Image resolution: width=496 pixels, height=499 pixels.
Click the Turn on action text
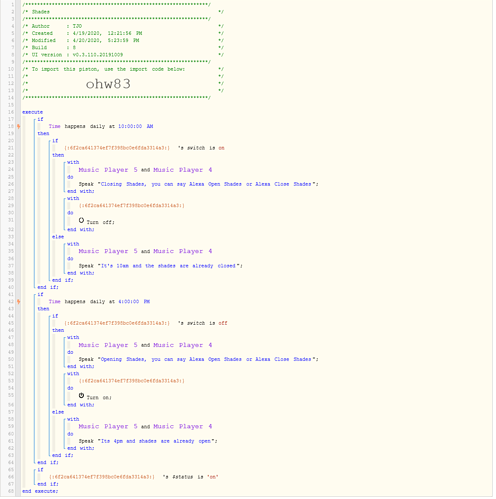tap(99, 398)
